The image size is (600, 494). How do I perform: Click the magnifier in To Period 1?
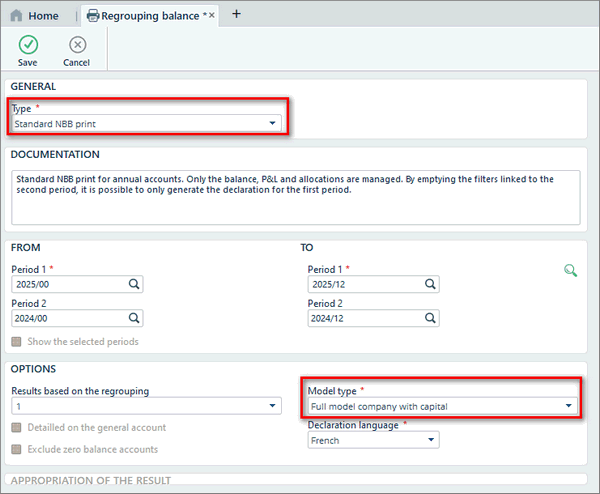pos(430,285)
